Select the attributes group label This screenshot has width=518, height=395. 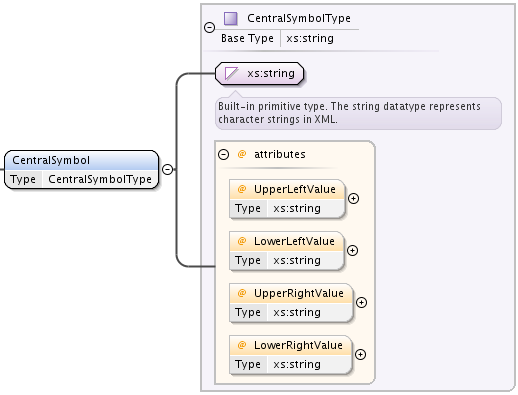tap(280, 154)
